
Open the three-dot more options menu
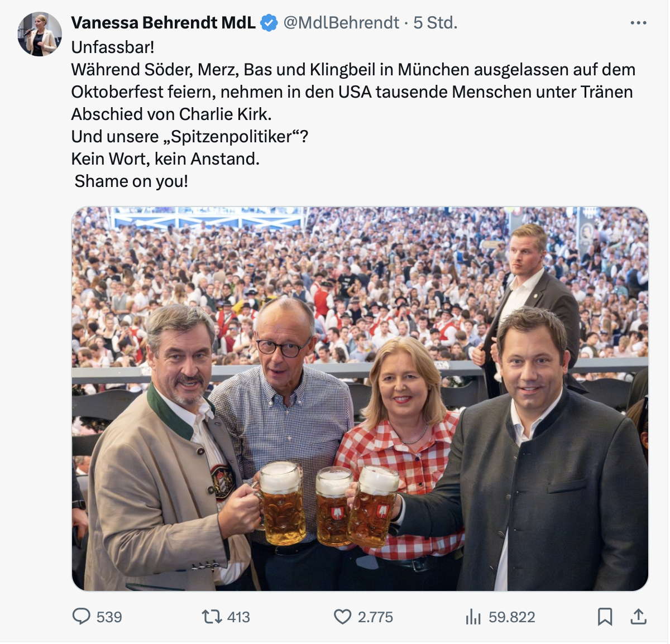tap(638, 23)
